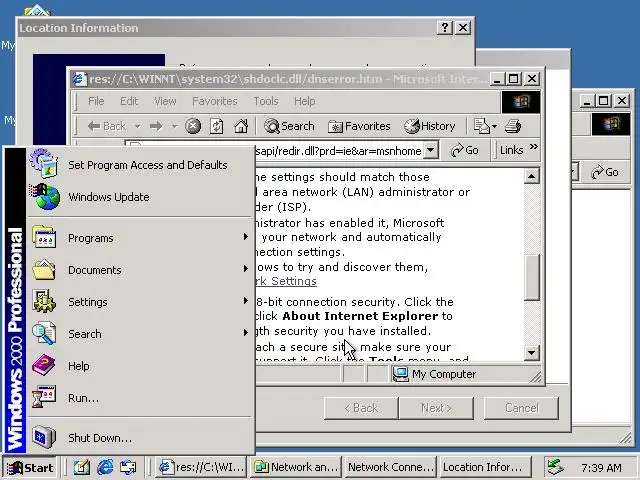Click the Refresh page icon
This screenshot has width=640, height=480.
(216, 126)
